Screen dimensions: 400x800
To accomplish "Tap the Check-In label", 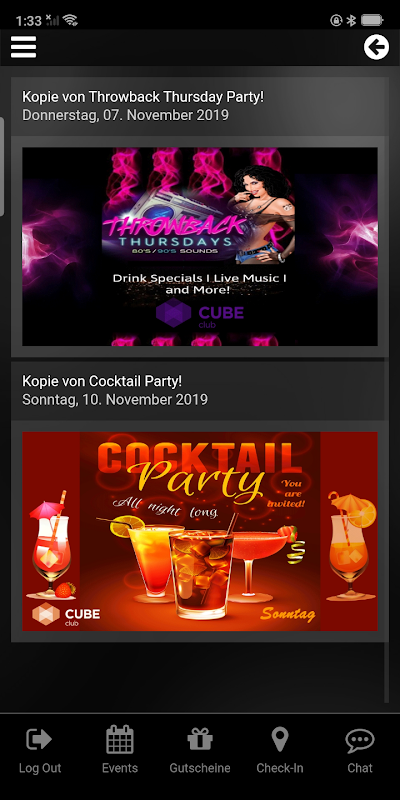I will [x=280, y=768].
